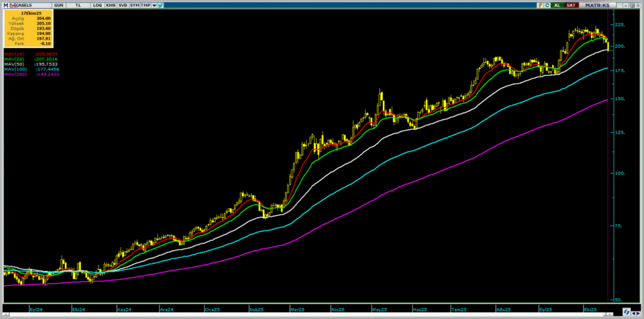Open the GUN period selector
Screen dimensions: 644x319
coord(58,5)
